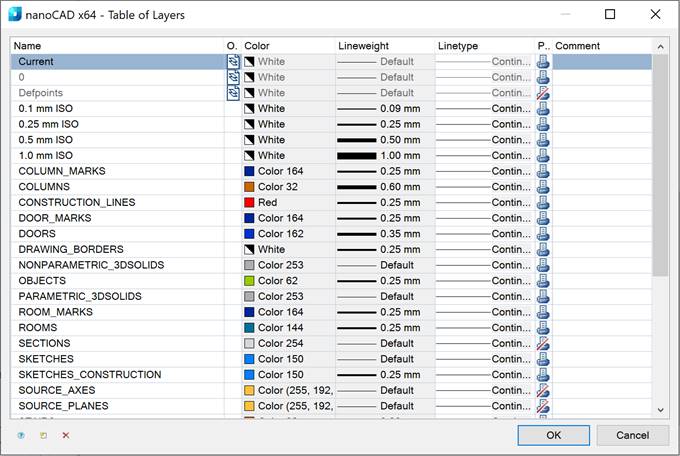680x456 pixels.
Task: Click the Comment cell of Current row
Action: coord(602,62)
